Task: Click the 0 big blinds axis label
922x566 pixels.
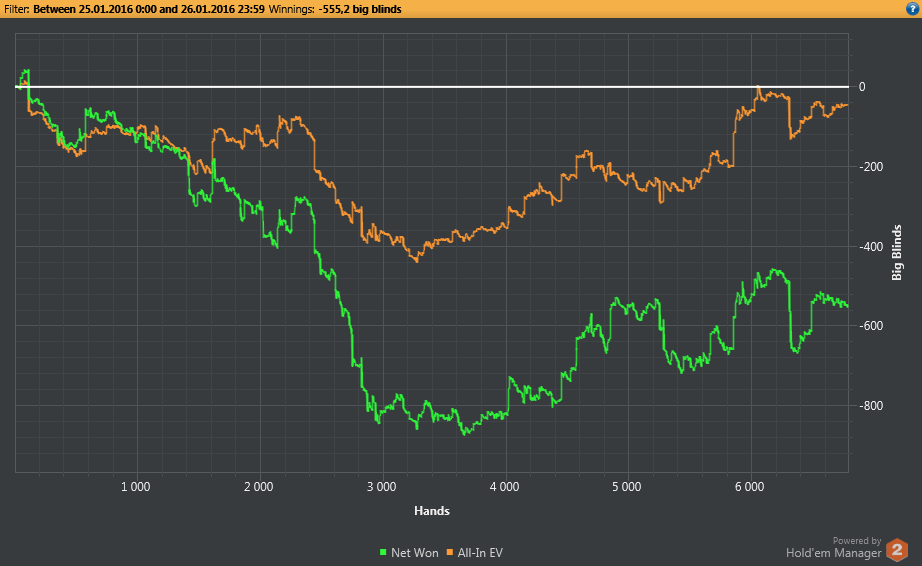Action: click(x=862, y=87)
